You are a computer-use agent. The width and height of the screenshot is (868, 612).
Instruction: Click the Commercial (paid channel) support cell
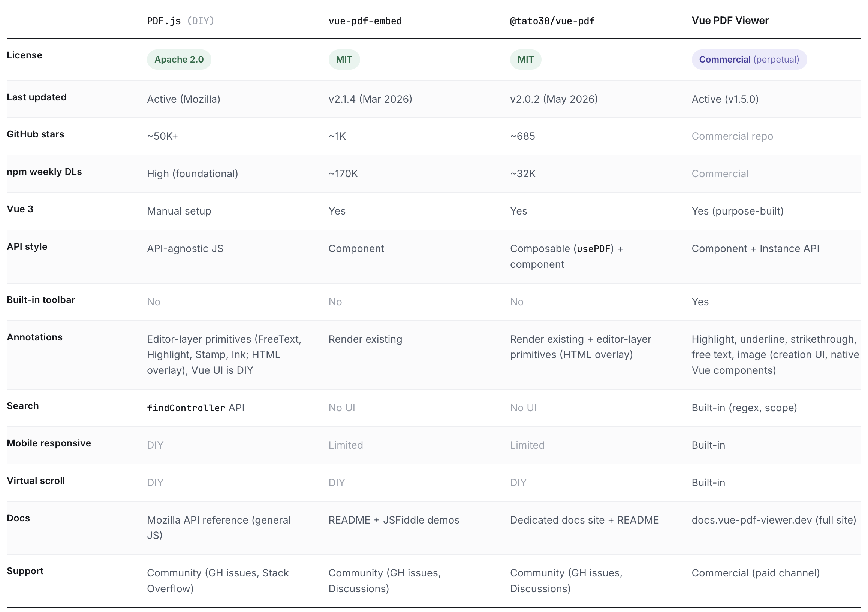coord(756,573)
